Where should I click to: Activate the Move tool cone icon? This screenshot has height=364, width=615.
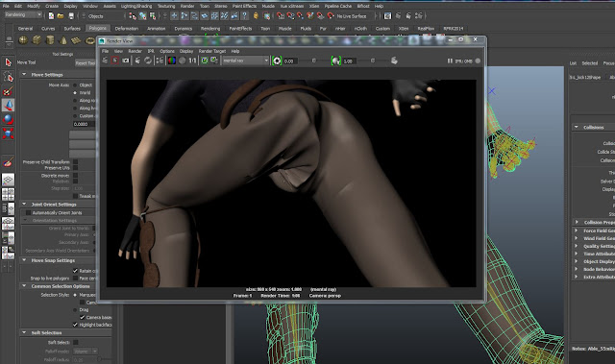(x=8, y=105)
